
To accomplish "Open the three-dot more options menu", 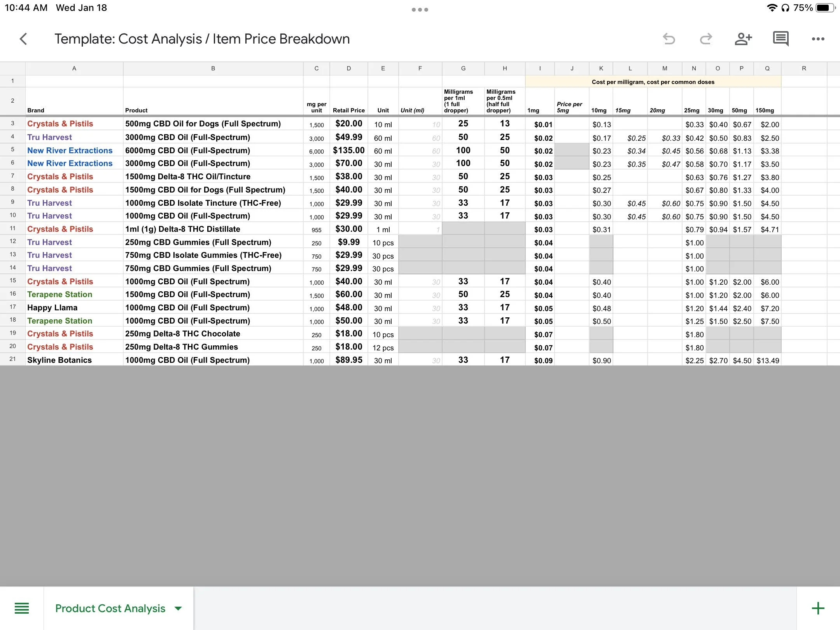I will (x=818, y=39).
